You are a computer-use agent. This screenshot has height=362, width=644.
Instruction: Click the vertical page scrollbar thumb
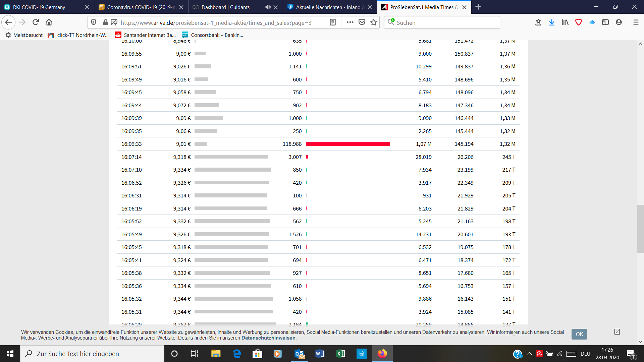(640, 229)
